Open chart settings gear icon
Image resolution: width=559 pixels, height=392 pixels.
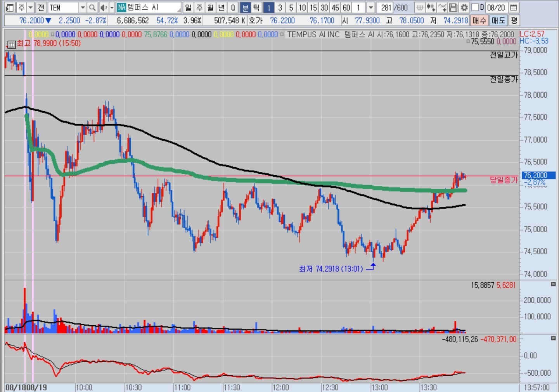[x=464, y=7]
